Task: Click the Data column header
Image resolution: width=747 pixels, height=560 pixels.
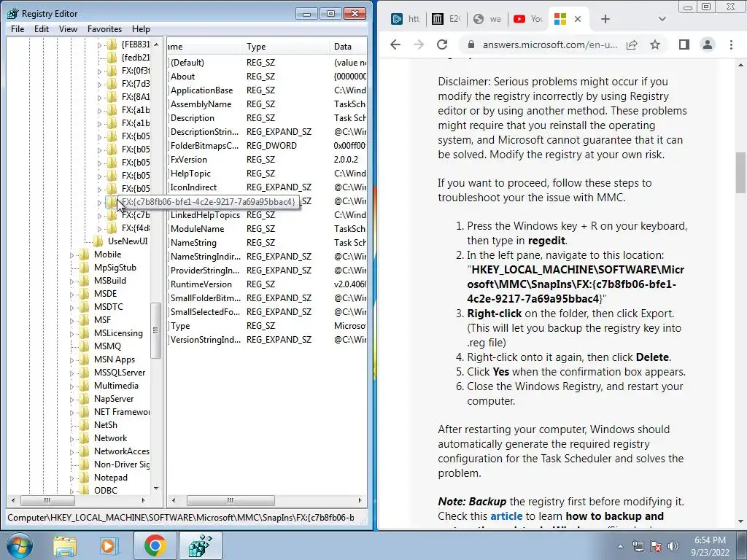Action: [348, 47]
